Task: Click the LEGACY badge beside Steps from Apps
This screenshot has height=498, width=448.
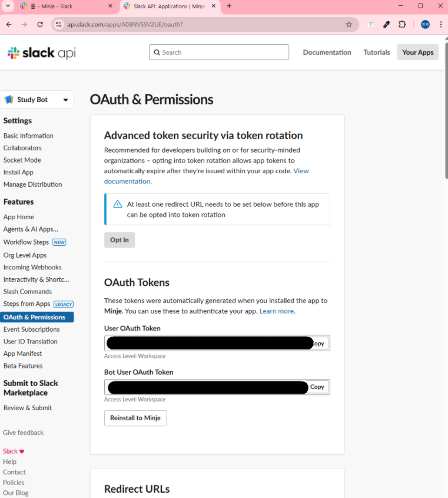Action: coord(64,304)
